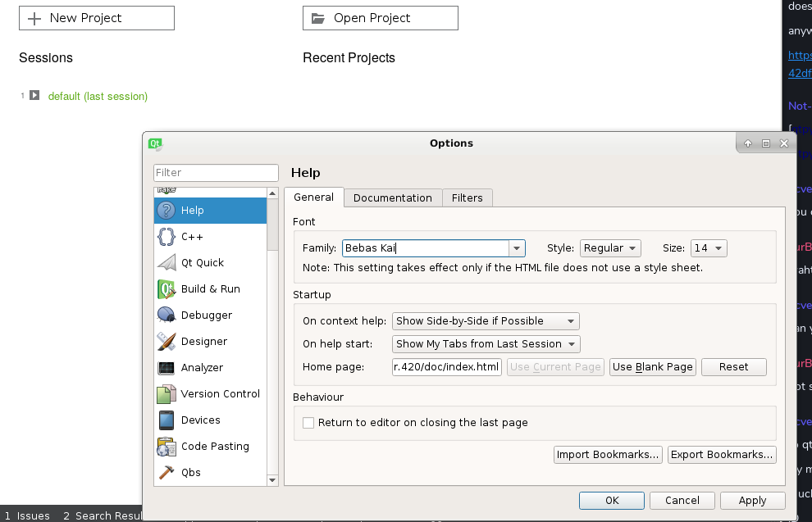Open the Qbs options category
The image size is (812, 522).
coord(210,472)
